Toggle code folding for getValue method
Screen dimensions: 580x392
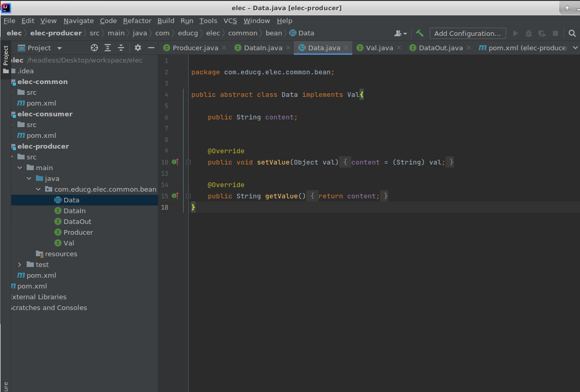[188, 196]
